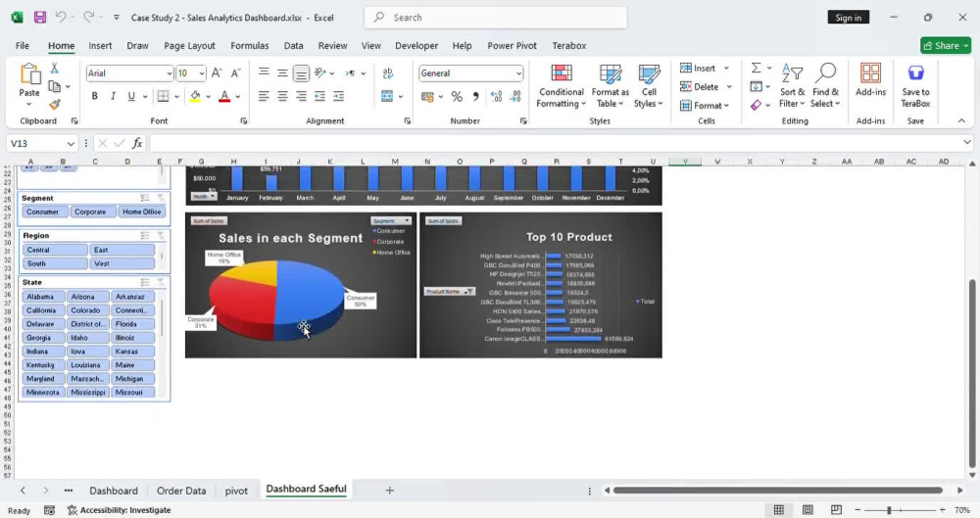Viewport: 980px width, 518px height.
Task: Expand the Name Box dropdown
Action: (71, 144)
